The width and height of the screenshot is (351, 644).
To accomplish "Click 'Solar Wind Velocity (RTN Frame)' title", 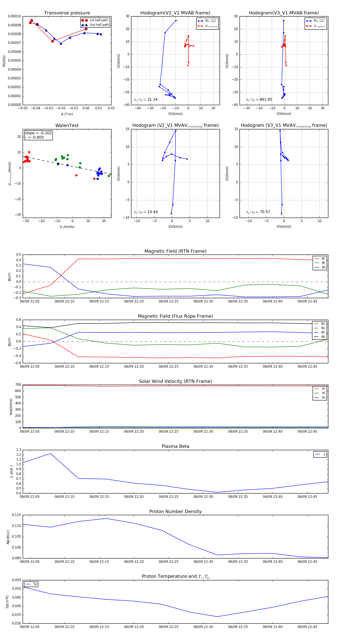I will (x=175, y=381).
